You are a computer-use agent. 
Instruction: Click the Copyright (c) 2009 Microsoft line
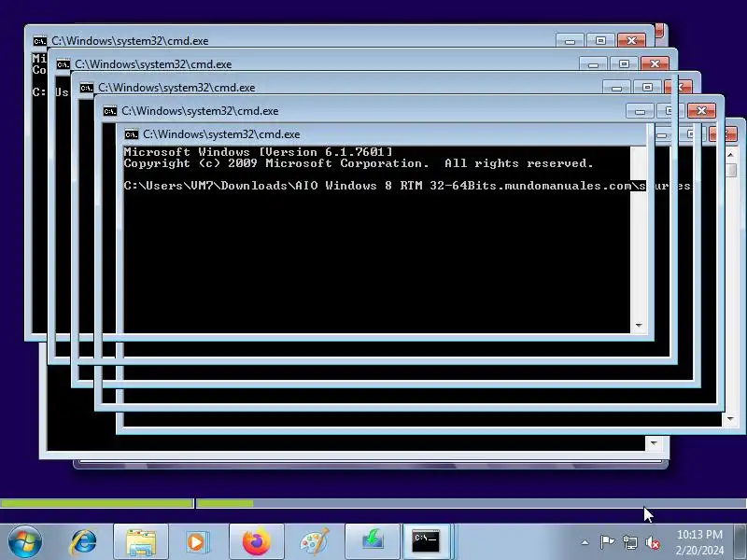point(359,163)
